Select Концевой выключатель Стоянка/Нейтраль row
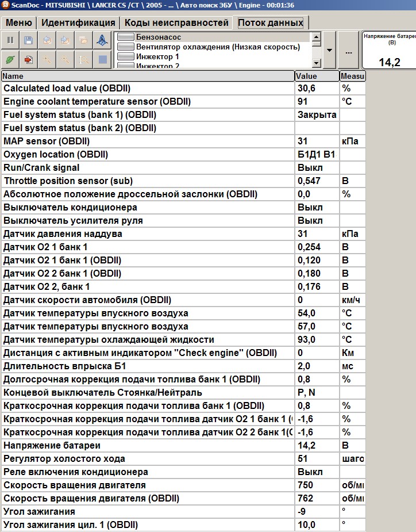 click(183, 393)
